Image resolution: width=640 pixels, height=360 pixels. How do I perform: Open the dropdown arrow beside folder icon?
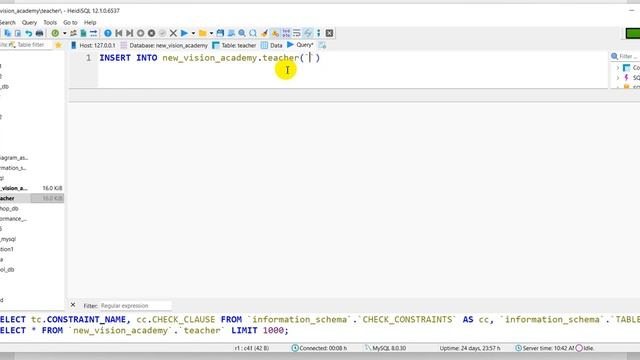click(x=211, y=33)
